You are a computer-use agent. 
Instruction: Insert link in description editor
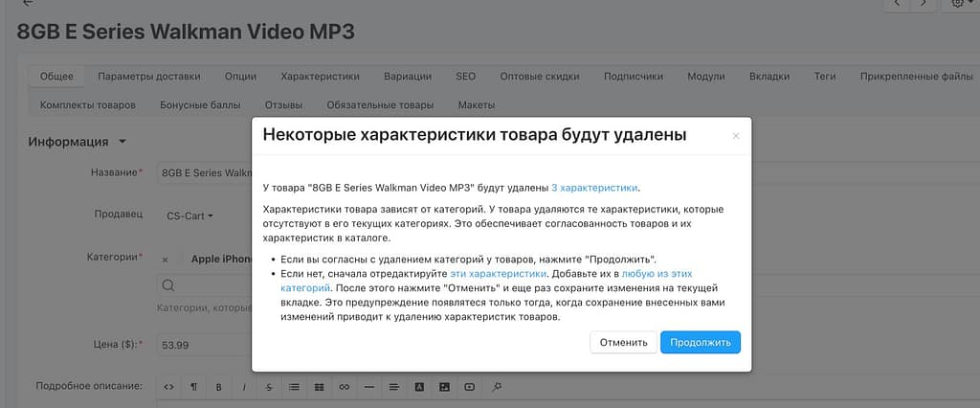pos(344,387)
